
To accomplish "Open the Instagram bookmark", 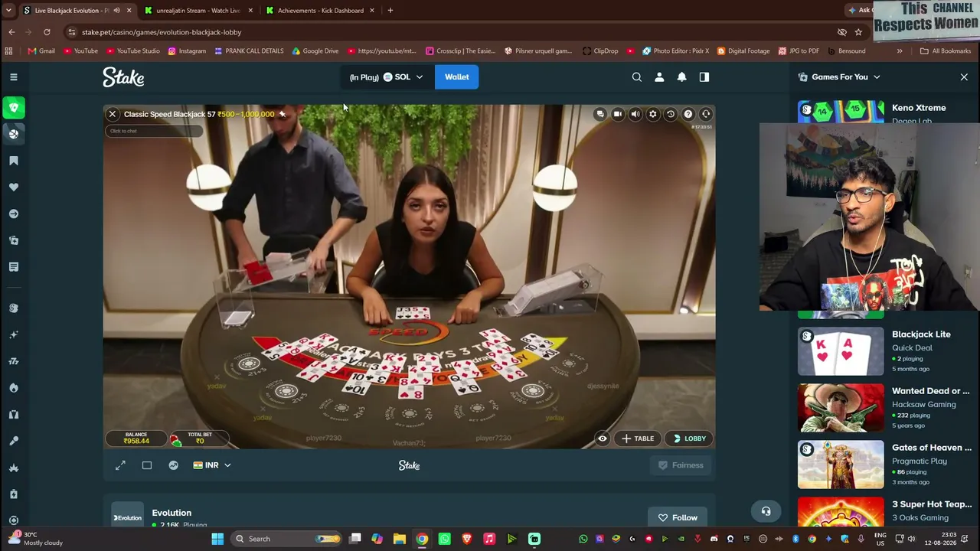I will coord(186,51).
